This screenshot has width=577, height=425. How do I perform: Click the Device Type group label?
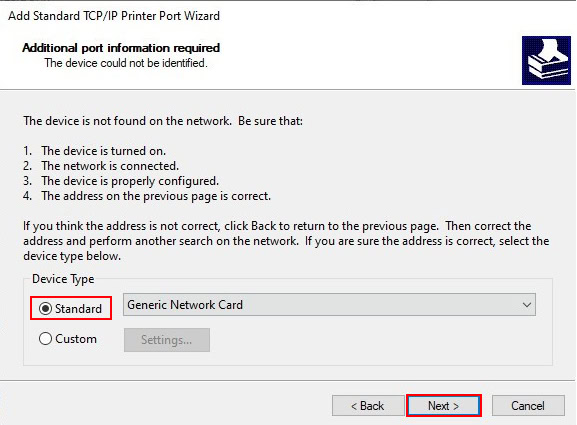pos(63,279)
